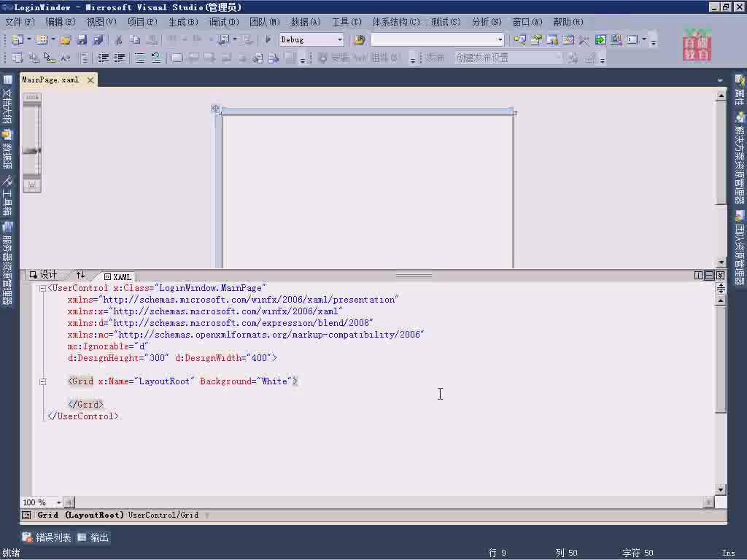
Task: Open the Build menu
Action: tap(183, 23)
